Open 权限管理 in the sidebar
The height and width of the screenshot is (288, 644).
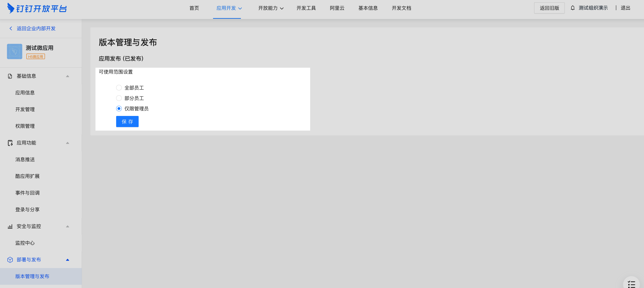[x=25, y=126]
